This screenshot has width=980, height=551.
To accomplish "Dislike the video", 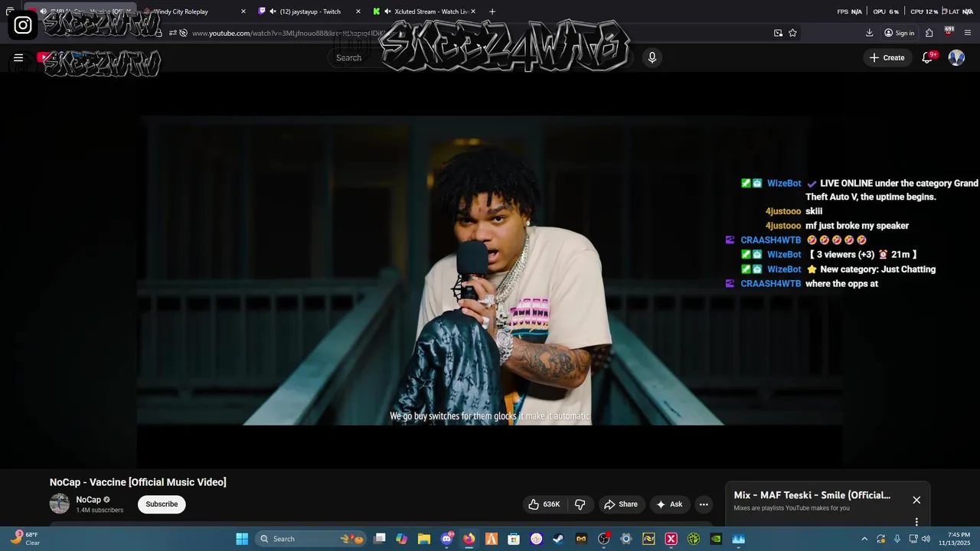I will pos(580,504).
